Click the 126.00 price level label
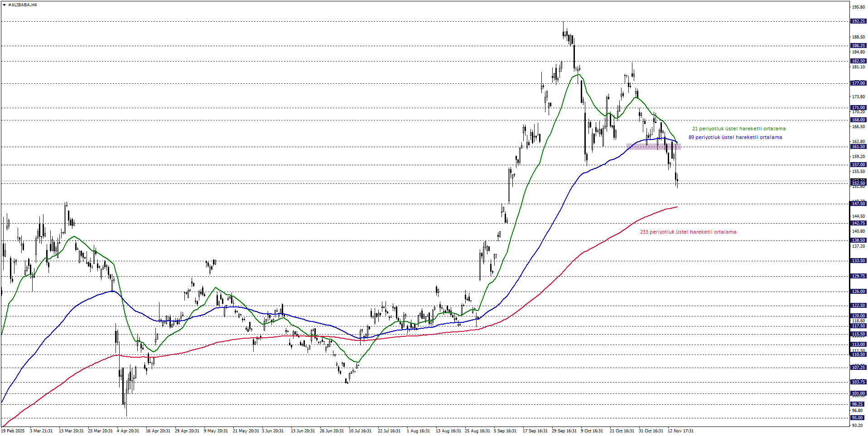Image resolution: width=868 pixels, height=436 pixels. coord(858,292)
